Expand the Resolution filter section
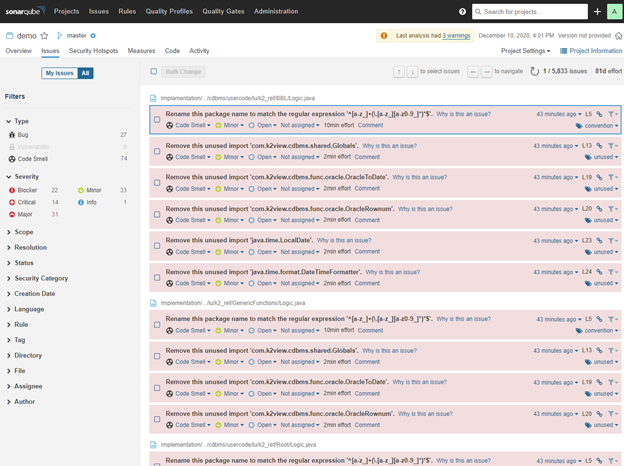624x466 pixels. [x=30, y=247]
